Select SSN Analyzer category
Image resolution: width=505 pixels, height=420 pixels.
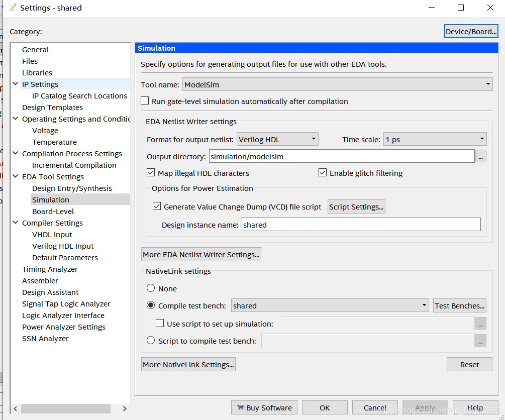45,339
